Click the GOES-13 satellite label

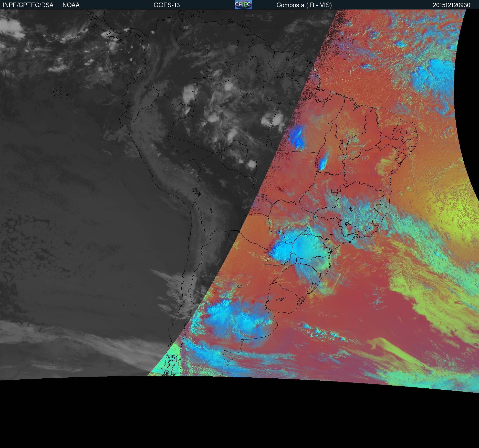coord(167,5)
